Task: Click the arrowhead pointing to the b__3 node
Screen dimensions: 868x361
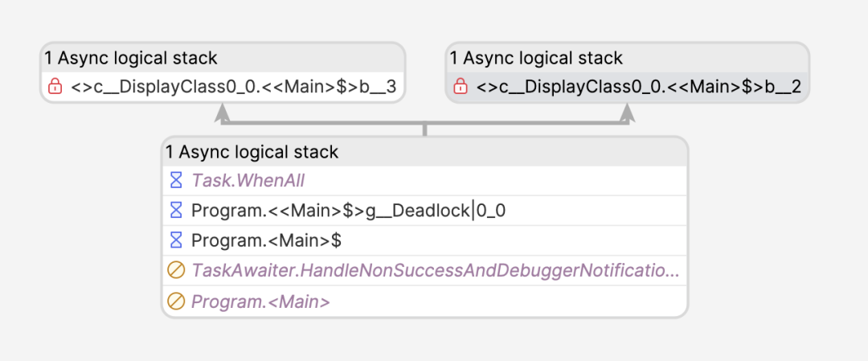Action: pyautogui.click(x=222, y=113)
